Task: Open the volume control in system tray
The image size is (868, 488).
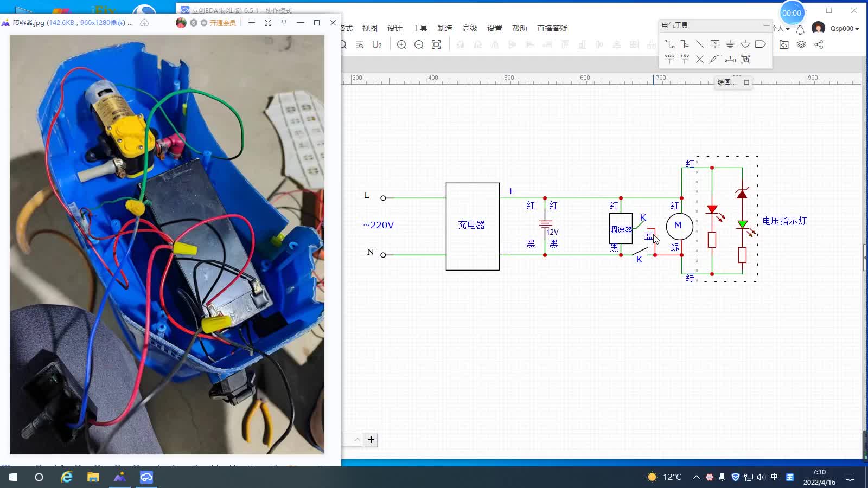Action: pyautogui.click(x=761, y=477)
